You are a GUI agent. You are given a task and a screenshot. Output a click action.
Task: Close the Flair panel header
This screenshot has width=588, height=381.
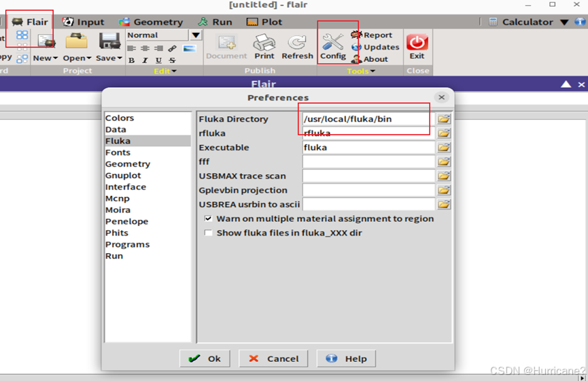pos(581,84)
